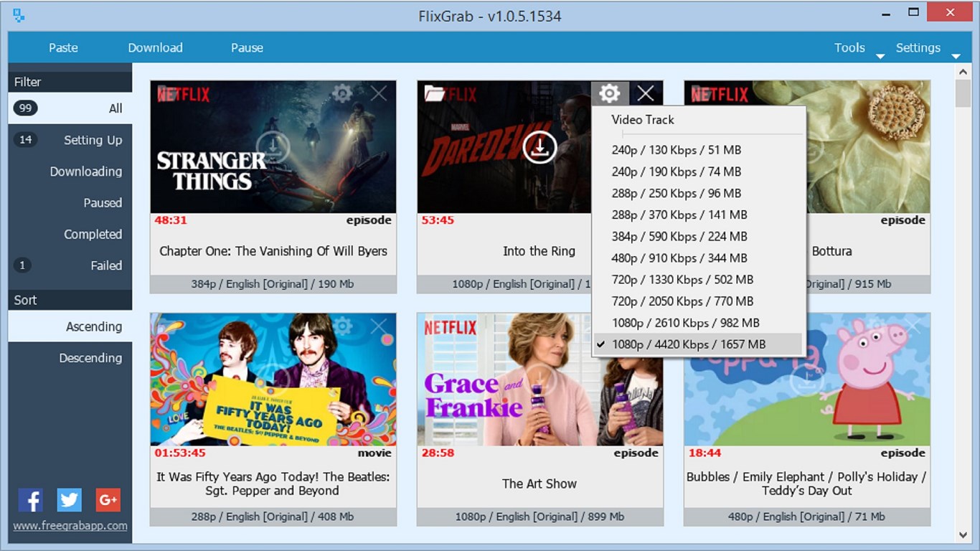The image size is (980, 551).
Task: Click download icon on Daredevil thumbnail
Action: 540,147
